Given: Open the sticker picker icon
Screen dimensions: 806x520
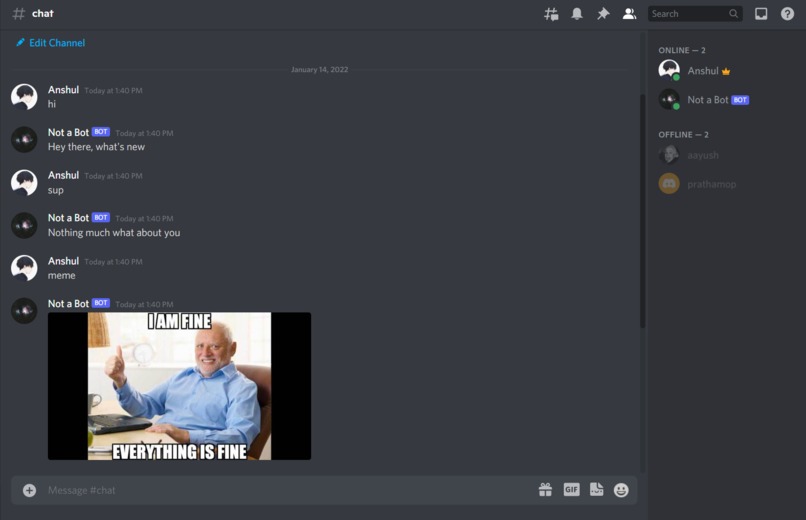Looking at the screenshot, I should coord(596,490).
